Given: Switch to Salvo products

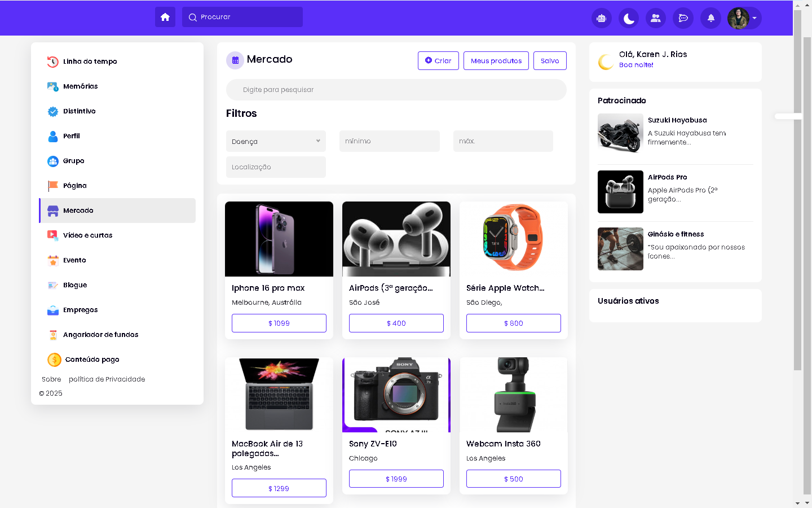Looking at the screenshot, I should (550, 61).
